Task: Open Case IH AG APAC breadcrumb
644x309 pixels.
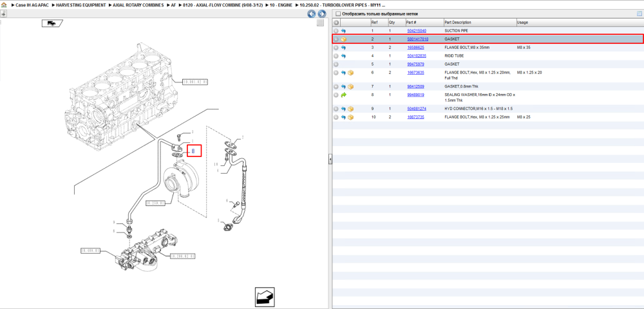Action: pos(31,5)
